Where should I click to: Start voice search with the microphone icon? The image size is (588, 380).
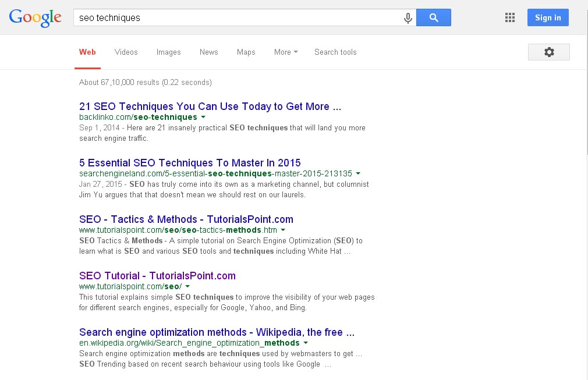pos(408,17)
